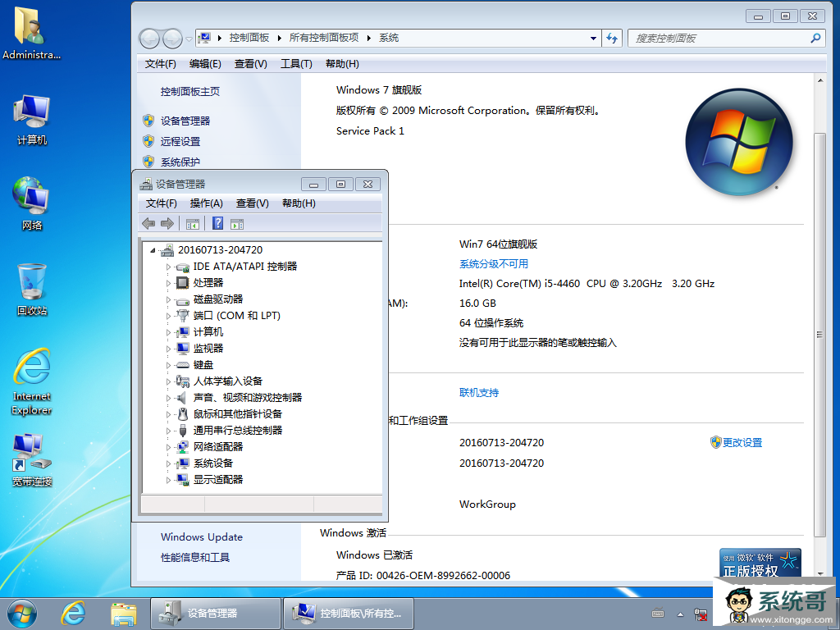The height and width of the screenshot is (630, 840).
Task: Launch Internet Explorer from the taskbar
Action: pos(73,614)
